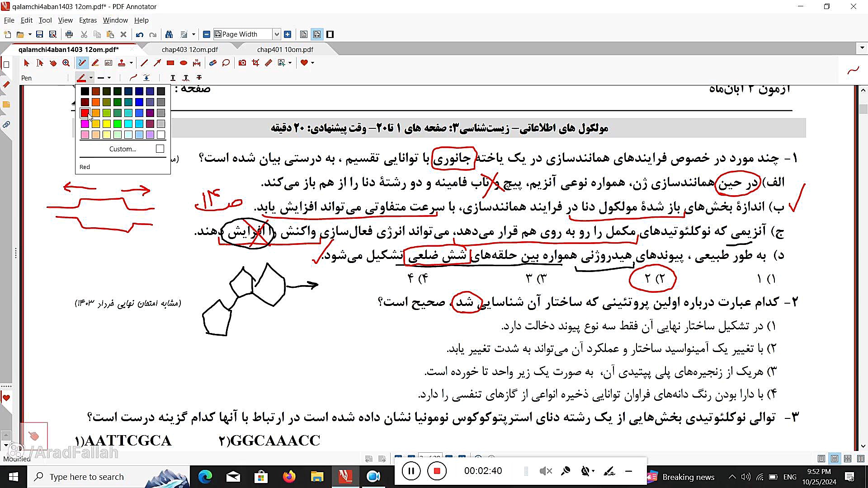Select the Arrow drawing tool
The height and width of the screenshot is (488, 868).
(x=157, y=63)
